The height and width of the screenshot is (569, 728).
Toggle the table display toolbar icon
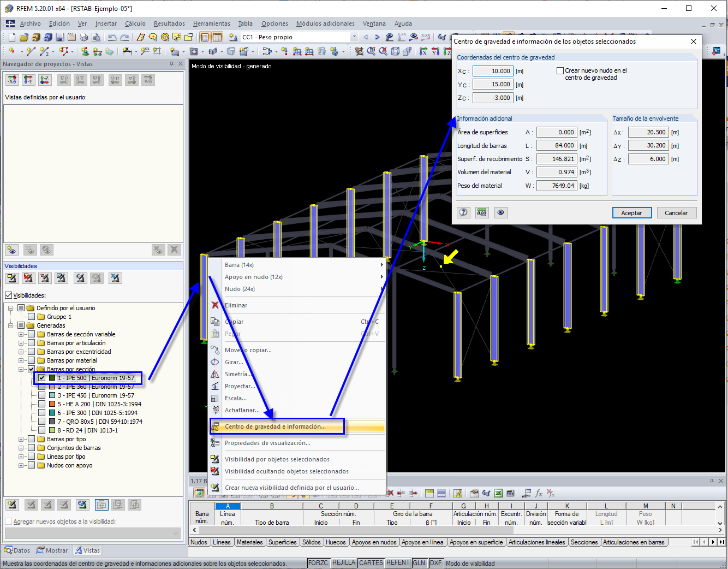217,37
